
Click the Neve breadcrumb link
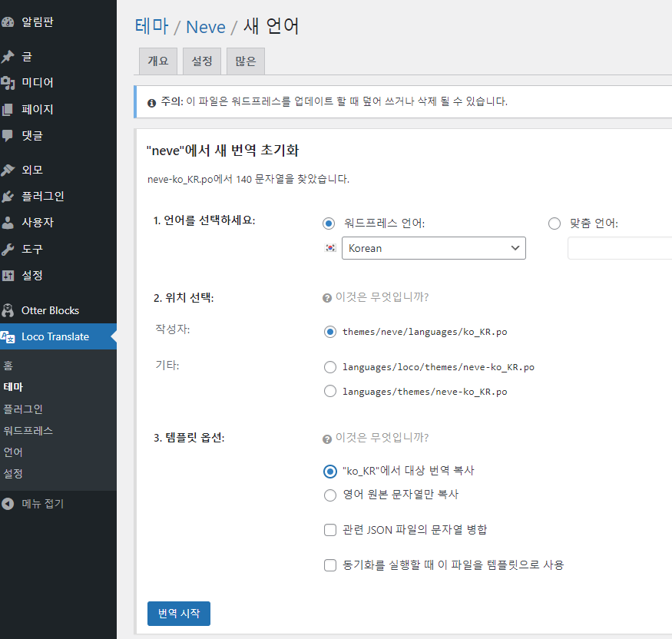(x=206, y=27)
